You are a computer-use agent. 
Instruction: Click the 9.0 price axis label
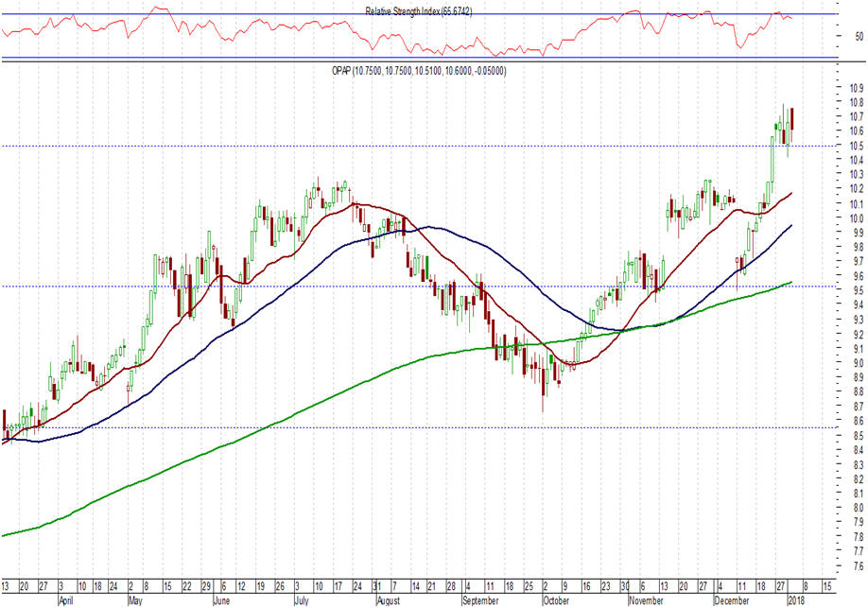click(858, 363)
